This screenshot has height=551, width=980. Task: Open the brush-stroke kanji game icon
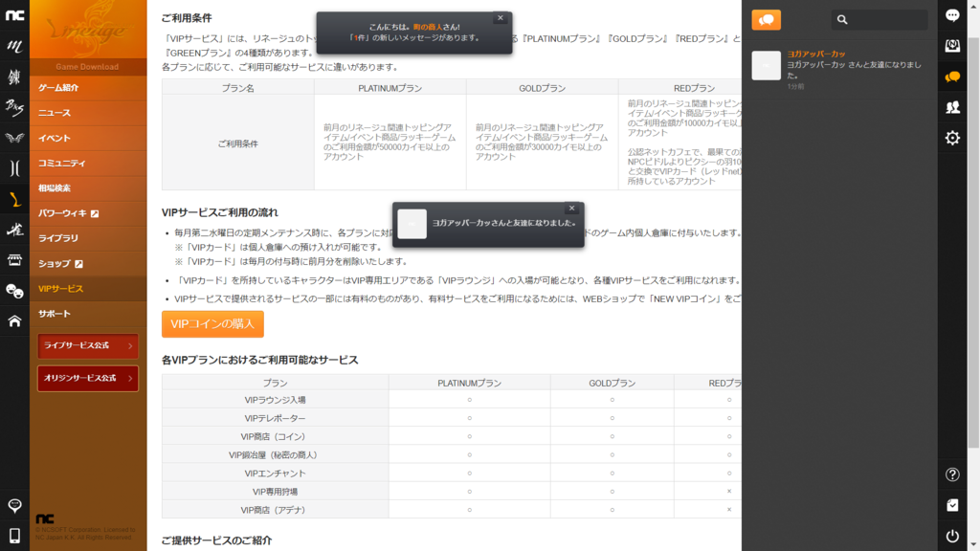point(14,230)
